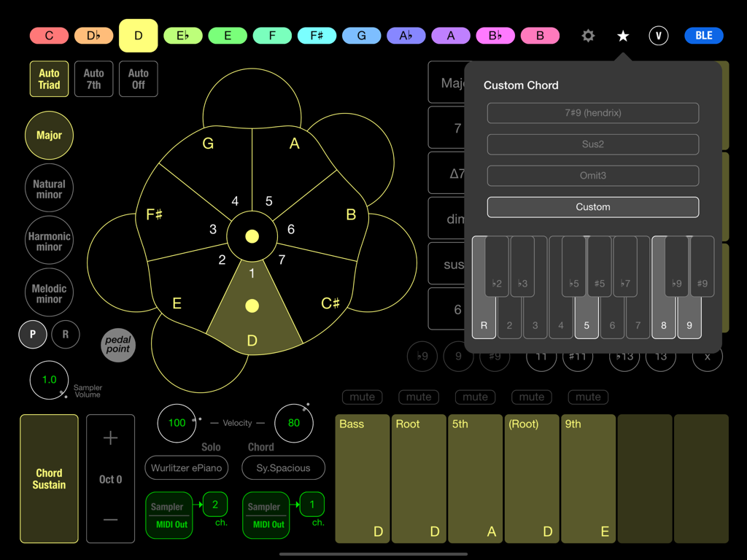Click the Chord Sampler MIDI Out icon
This screenshot has width=747, height=560.
tap(266, 516)
